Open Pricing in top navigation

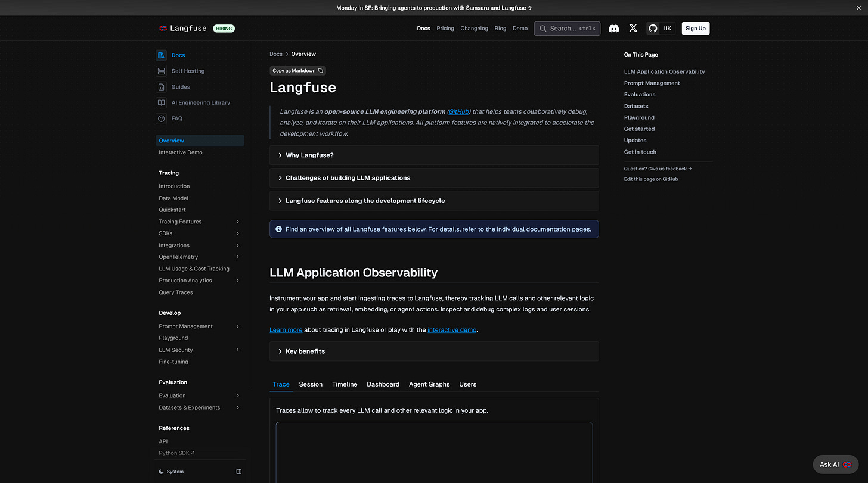click(445, 28)
